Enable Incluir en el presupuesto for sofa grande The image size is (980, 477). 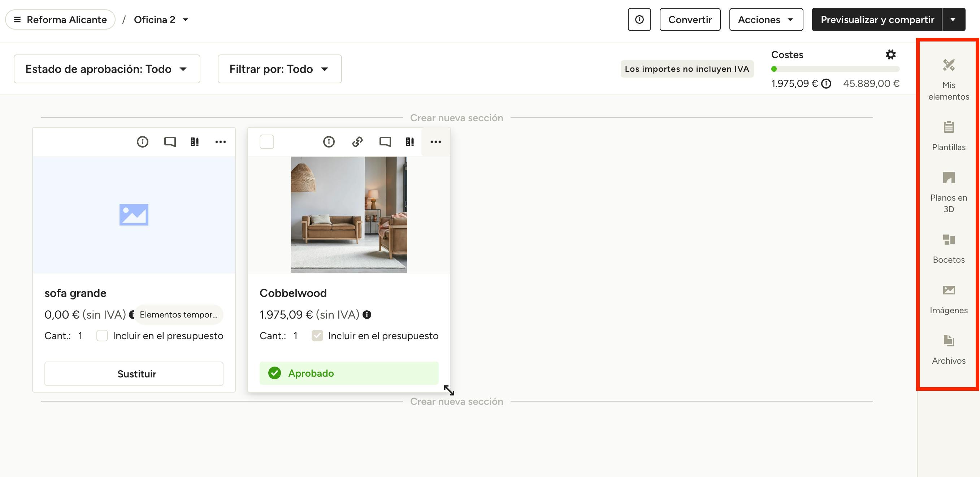point(102,336)
